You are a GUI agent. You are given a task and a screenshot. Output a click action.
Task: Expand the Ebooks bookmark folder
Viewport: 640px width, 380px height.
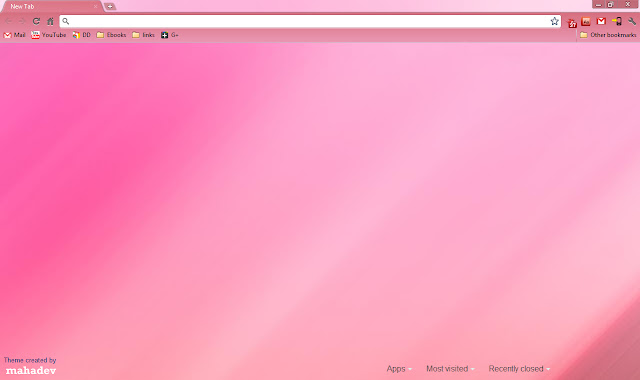(111, 35)
